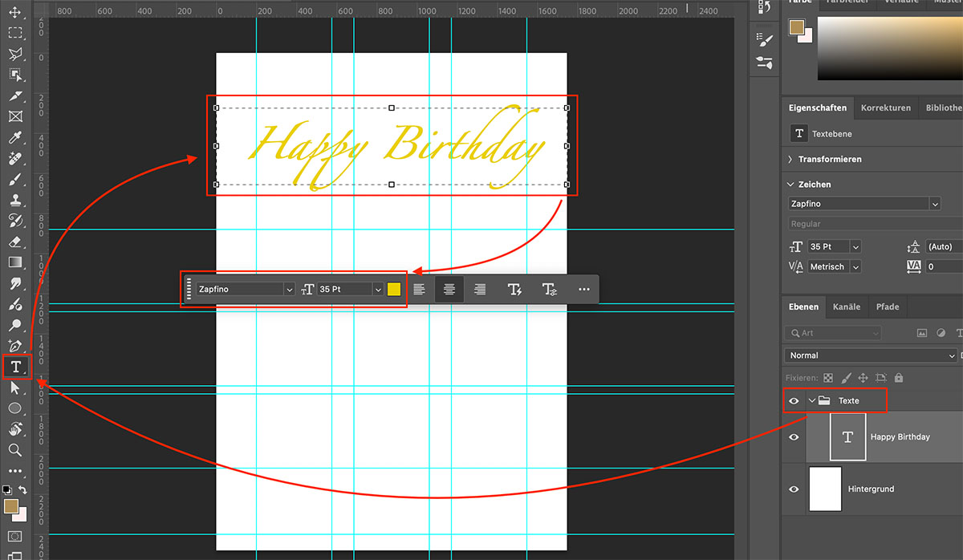The width and height of the screenshot is (963, 560).
Task: Switch to the Eigenschaften tab
Action: pos(818,108)
